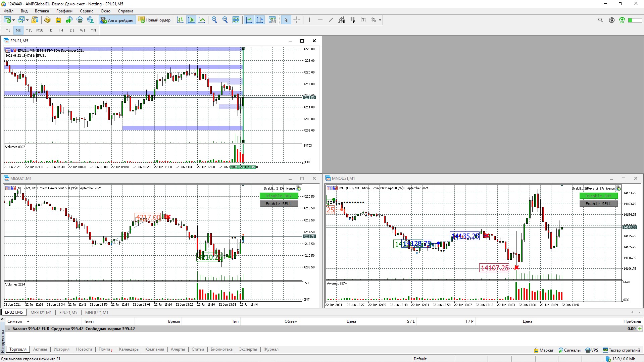Open the MetaEditor IDE from the toolbar
Image resolution: width=644 pixels, height=362 pixels.
(47, 20)
